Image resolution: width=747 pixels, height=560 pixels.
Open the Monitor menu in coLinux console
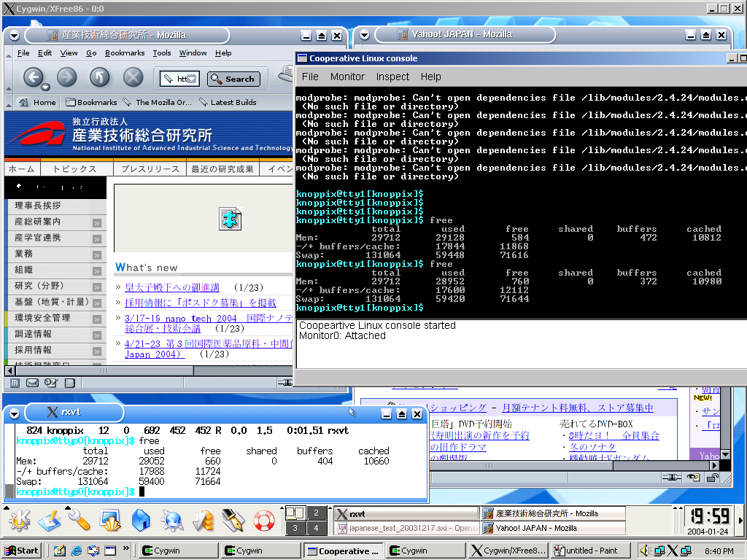click(347, 77)
